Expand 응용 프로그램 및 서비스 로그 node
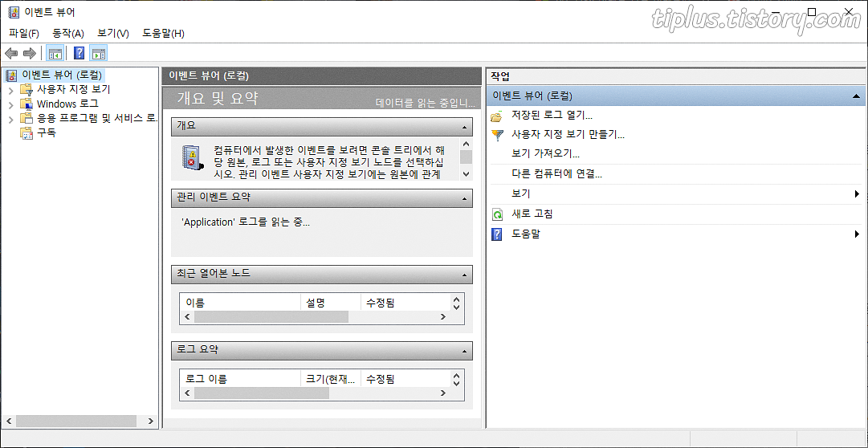868x448 pixels. (x=11, y=119)
